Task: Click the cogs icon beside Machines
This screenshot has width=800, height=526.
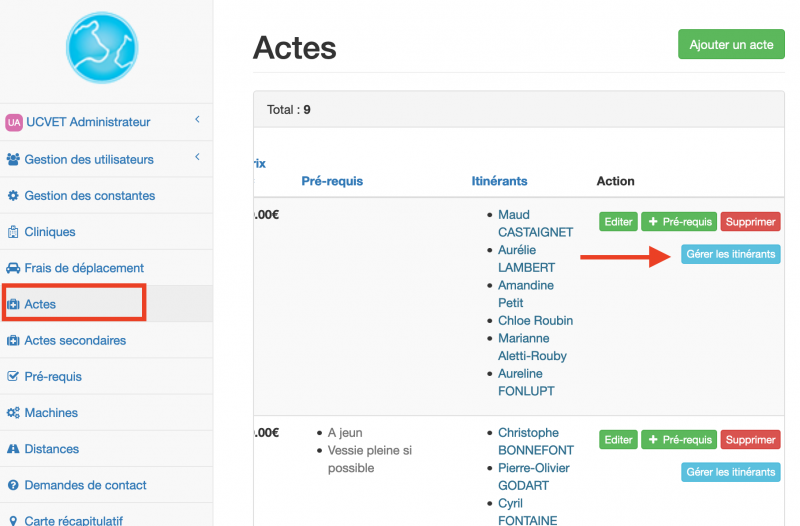Action: tap(14, 413)
